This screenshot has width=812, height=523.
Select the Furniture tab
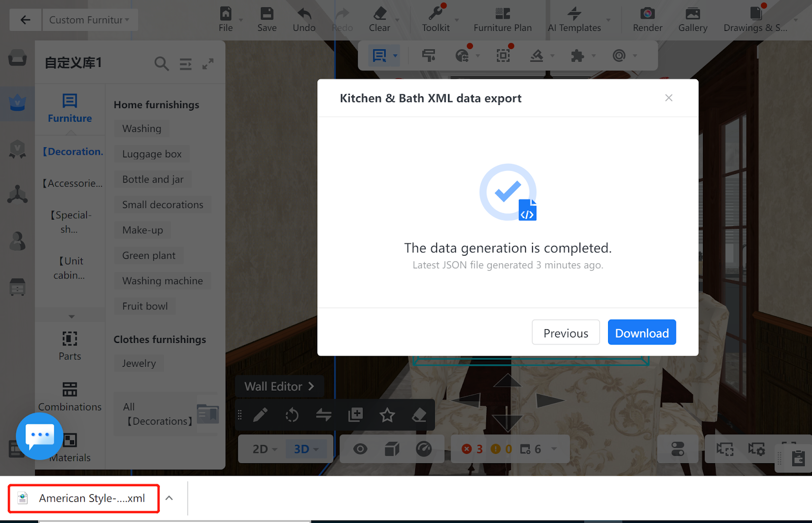click(x=70, y=109)
